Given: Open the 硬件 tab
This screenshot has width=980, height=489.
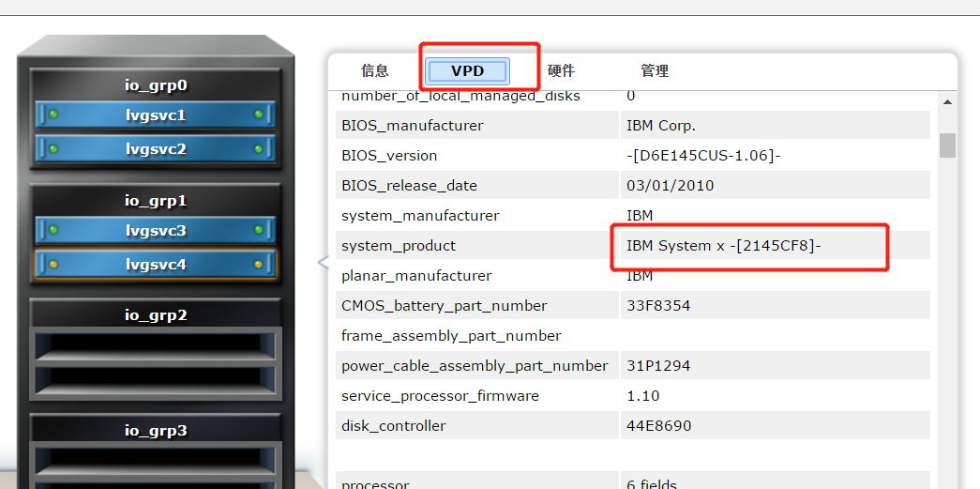Looking at the screenshot, I should coord(561,70).
